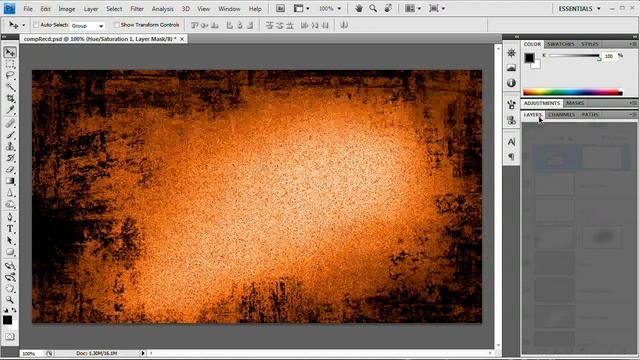Image resolution: width=640 pixels, height=360 pixels.
Task: Select the Magic Wand tool
Action: click(x=10, y=87)
